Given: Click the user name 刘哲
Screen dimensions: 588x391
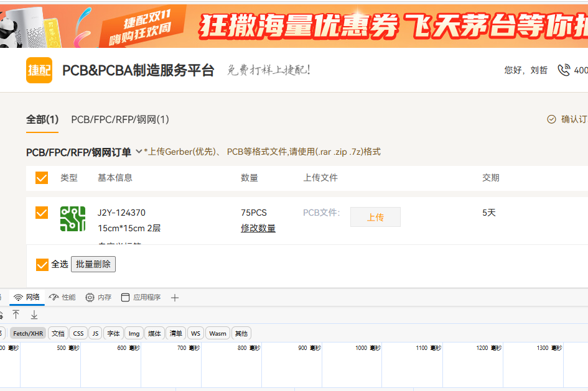Looking at the screenshot, I should pyautogui.click(x=539, y=70).
